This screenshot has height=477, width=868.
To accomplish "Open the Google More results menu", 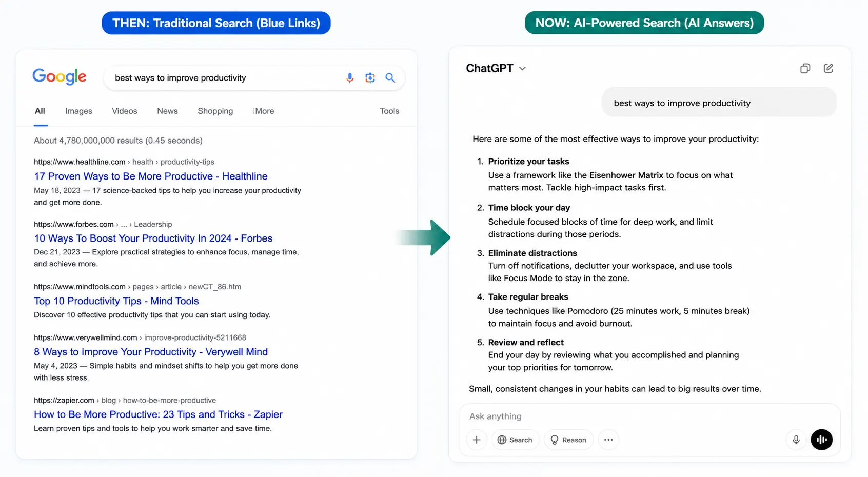I will [x=264, y=111].
